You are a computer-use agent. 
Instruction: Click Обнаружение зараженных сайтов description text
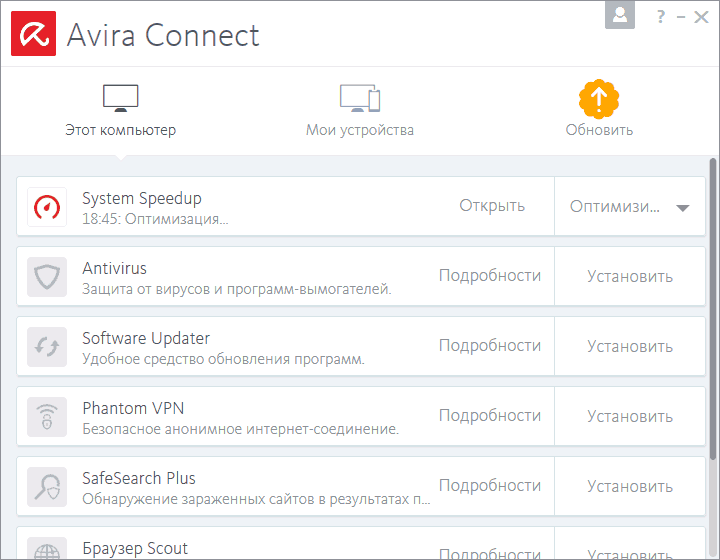pos(256,499)
